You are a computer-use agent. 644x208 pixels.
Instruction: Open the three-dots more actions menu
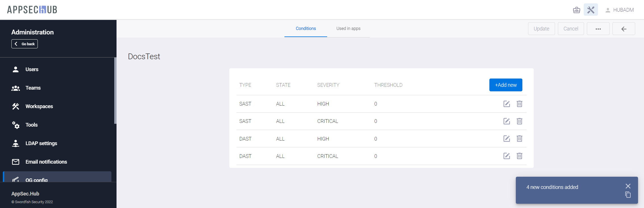pos(598,29)
